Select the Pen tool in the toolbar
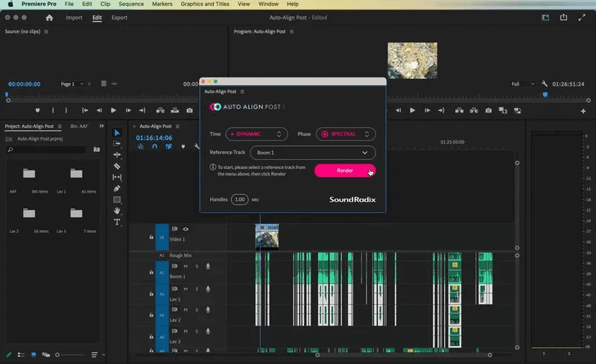Image resolution: width=596 pixels, height=364 pixels. (x=117, y=188)
